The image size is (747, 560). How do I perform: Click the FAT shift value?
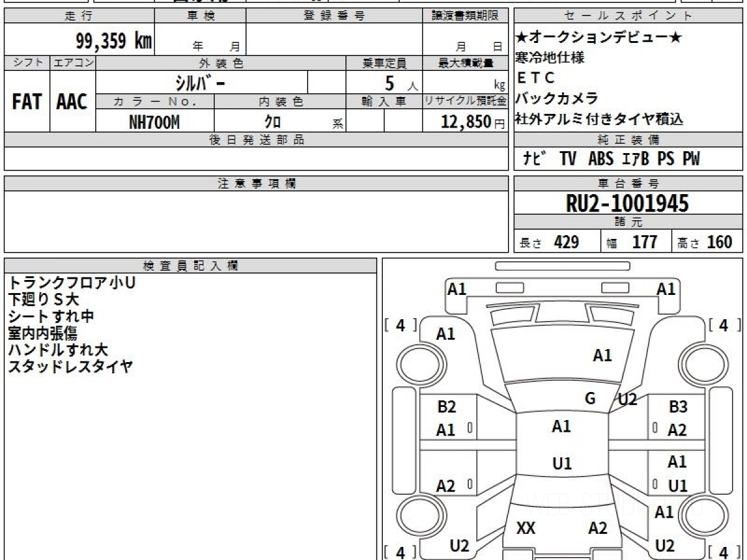click(x=27, y=102)
